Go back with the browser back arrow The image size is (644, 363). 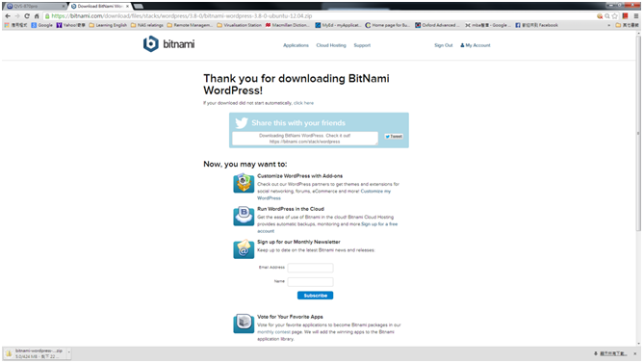8,16
